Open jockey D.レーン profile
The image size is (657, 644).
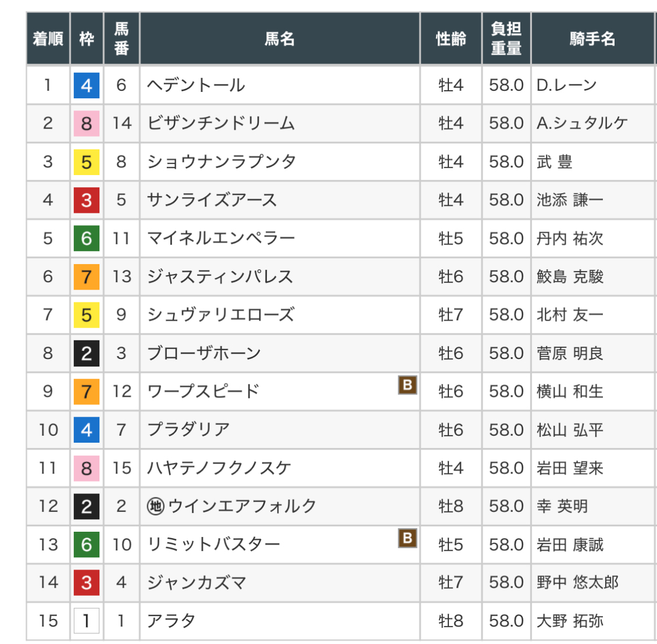click(x=566, y=86)
